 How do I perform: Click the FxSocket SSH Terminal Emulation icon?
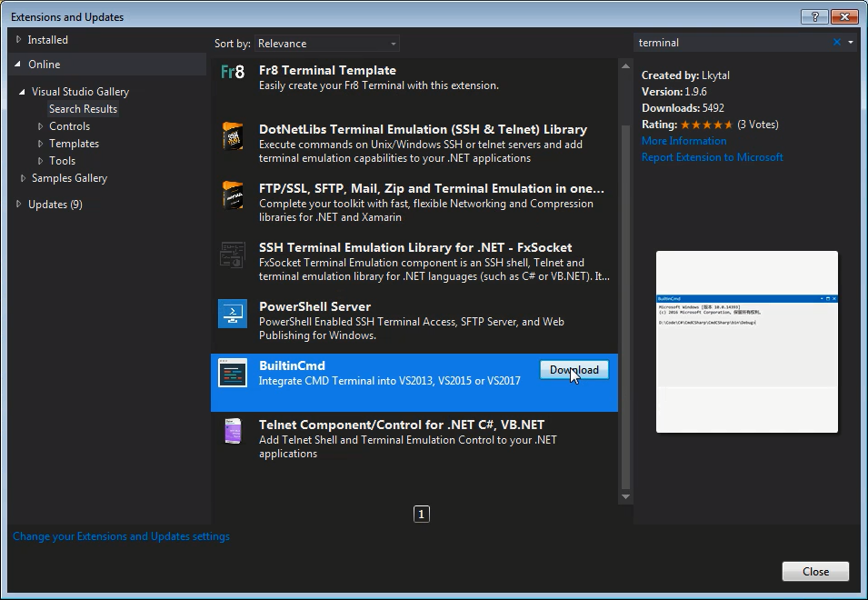233,255
